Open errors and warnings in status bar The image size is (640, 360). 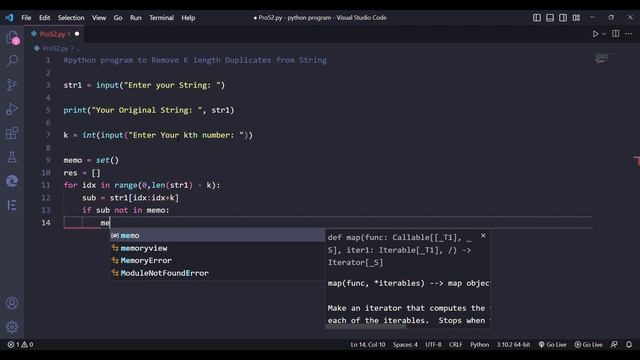pos(20,344)
